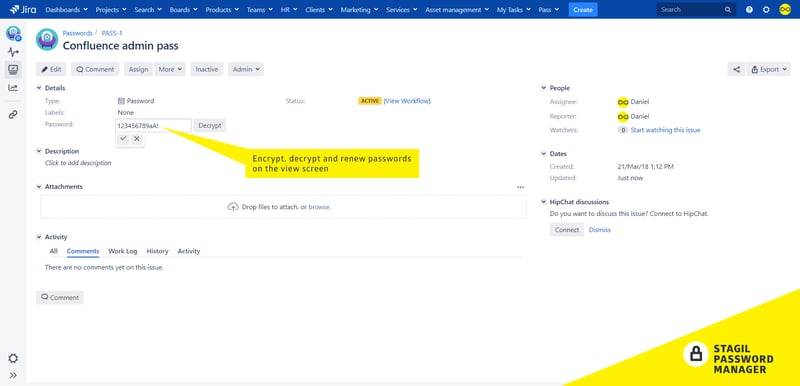This screenshot has height=386, width=800.
Task: Open the Export dropdown
Action: pyautogui.click(x=769, y=69)
